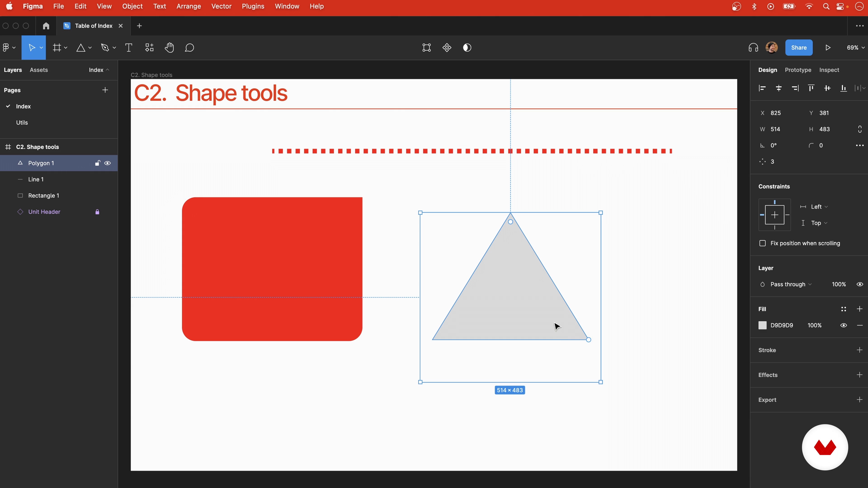Align selection to left
This screenshot has height=488, width=868.
[762, 88]
